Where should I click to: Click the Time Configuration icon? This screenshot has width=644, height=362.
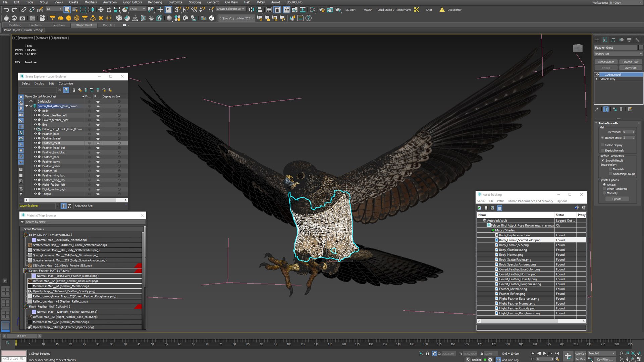557,359
